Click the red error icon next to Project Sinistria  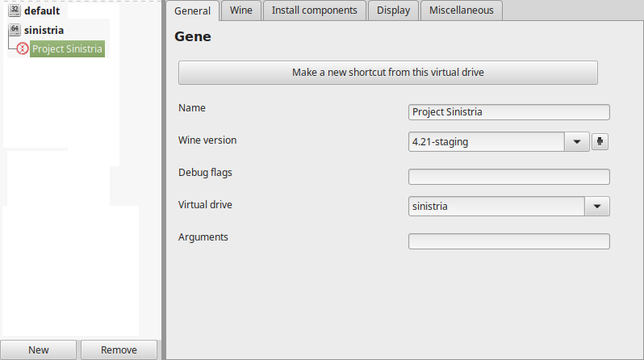click(23, 49)
